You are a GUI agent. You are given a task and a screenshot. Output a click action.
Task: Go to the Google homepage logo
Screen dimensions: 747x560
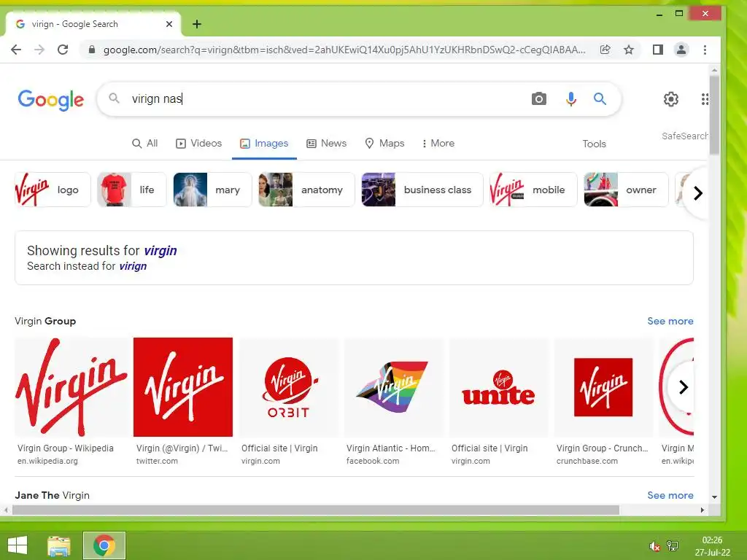(51, 99)
